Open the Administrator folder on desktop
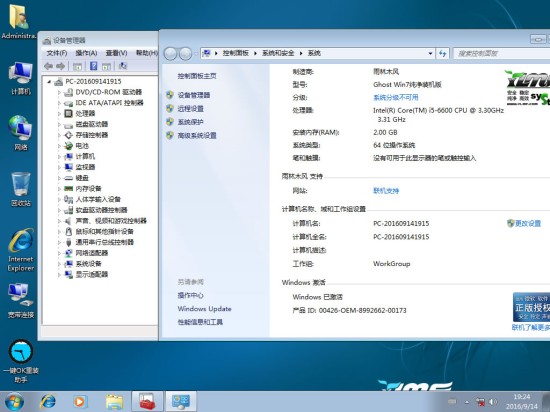 [x=18, y=21]
